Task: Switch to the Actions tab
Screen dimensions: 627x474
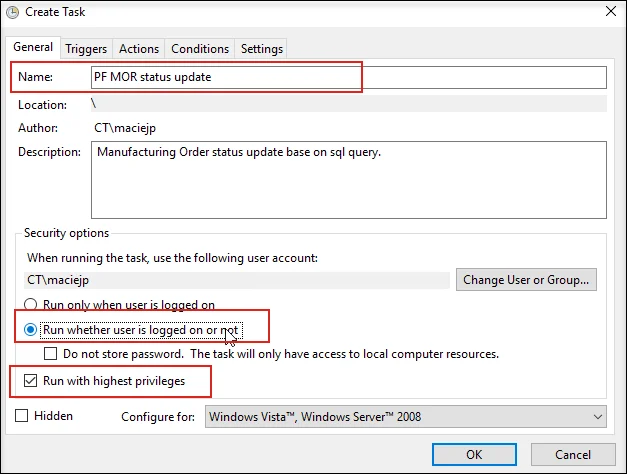Action: pyautogui.click(x=139, y=48)
